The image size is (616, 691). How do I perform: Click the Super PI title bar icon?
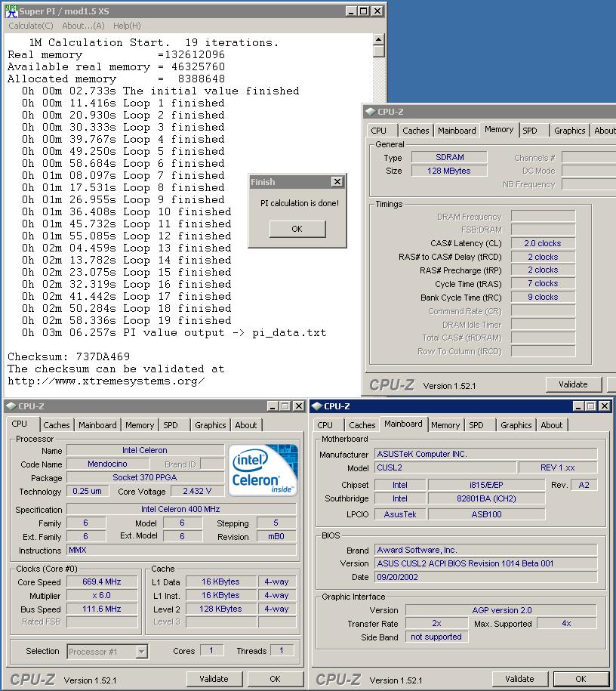click(x=11, y=11)
